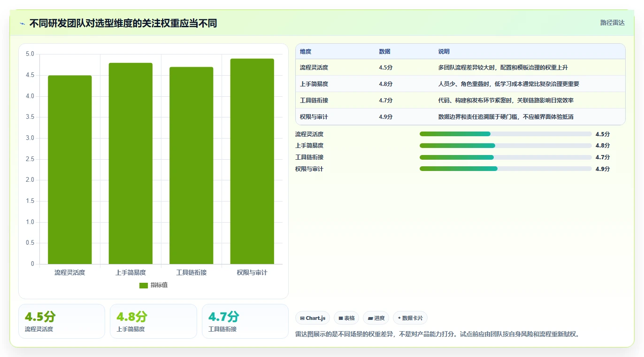The width and height of the screenshot is (644, 357).
Task: Click the 4.8分 table cell
Action: coord(386,84)
